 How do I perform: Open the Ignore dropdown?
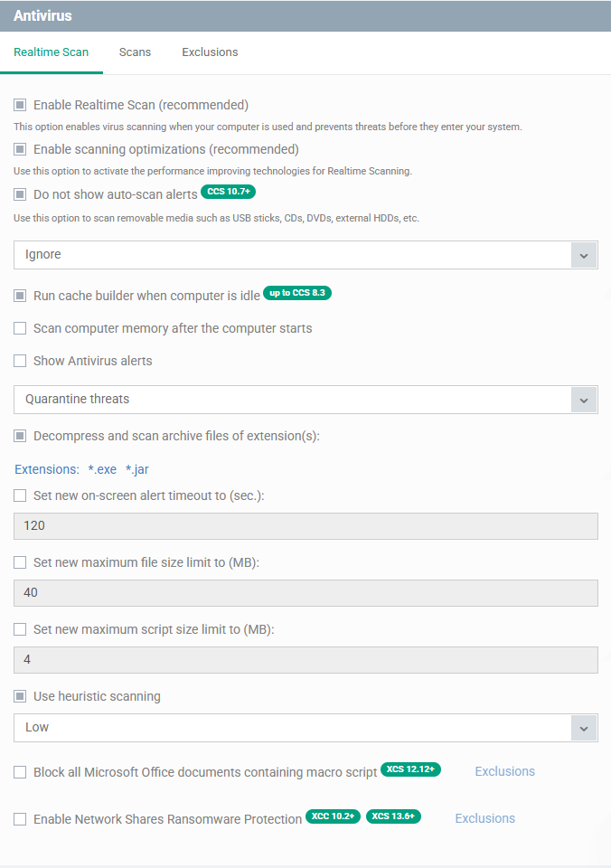click(305, 255)
